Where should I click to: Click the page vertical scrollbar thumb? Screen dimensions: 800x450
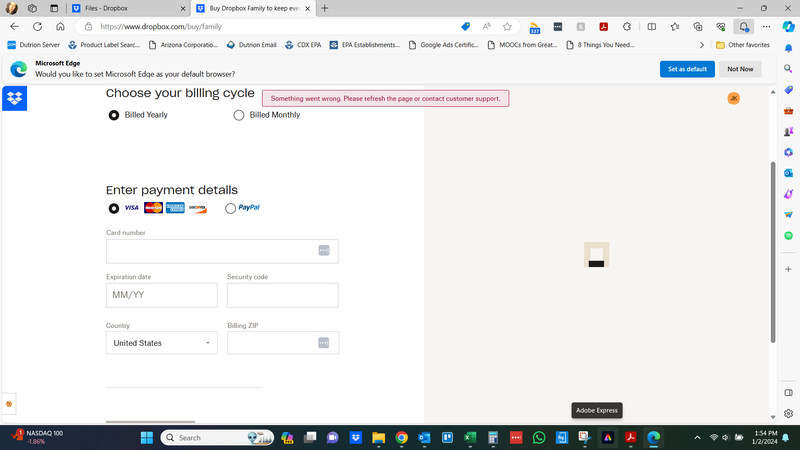(x=772, y=252)
